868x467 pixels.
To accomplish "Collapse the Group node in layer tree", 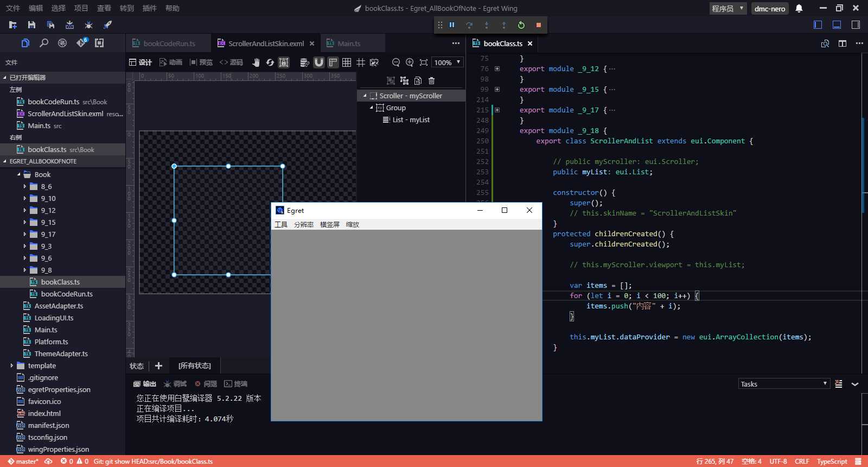I will pos(371,108).
